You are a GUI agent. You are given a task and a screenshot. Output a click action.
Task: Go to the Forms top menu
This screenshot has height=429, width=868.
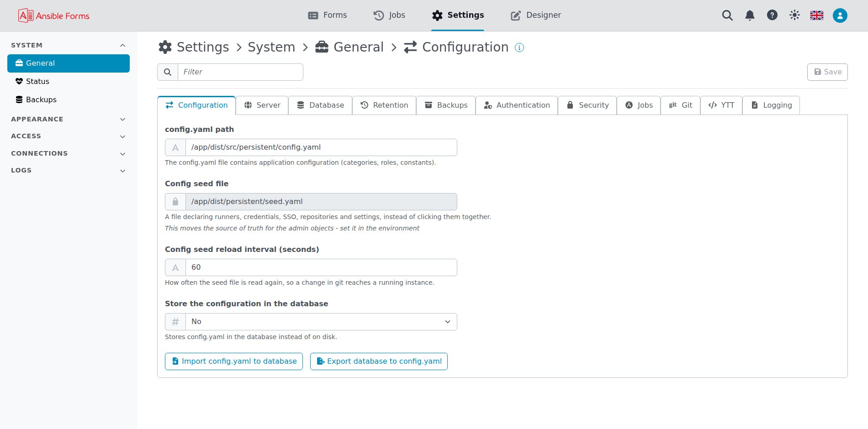pyautogui.click(x=328, y=15)
